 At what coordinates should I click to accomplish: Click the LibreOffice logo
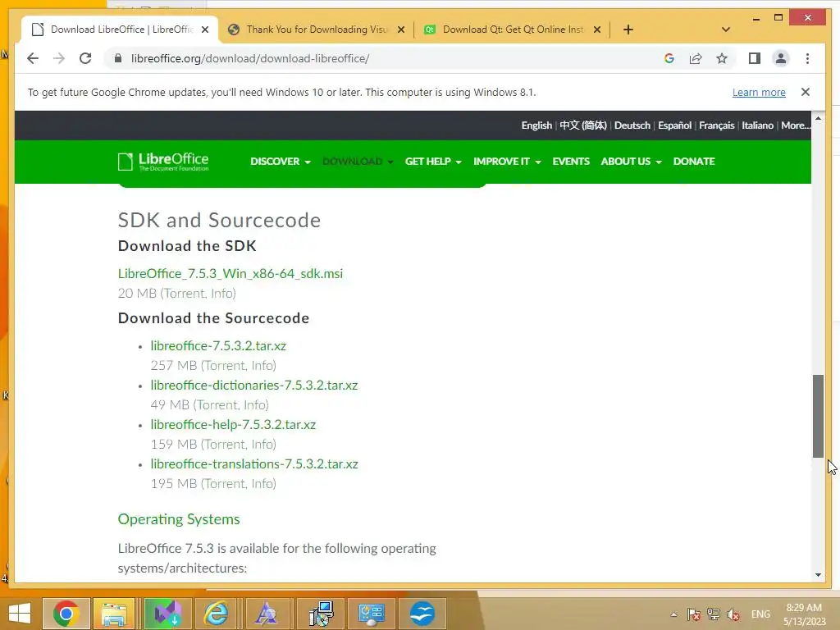(163, 162)
